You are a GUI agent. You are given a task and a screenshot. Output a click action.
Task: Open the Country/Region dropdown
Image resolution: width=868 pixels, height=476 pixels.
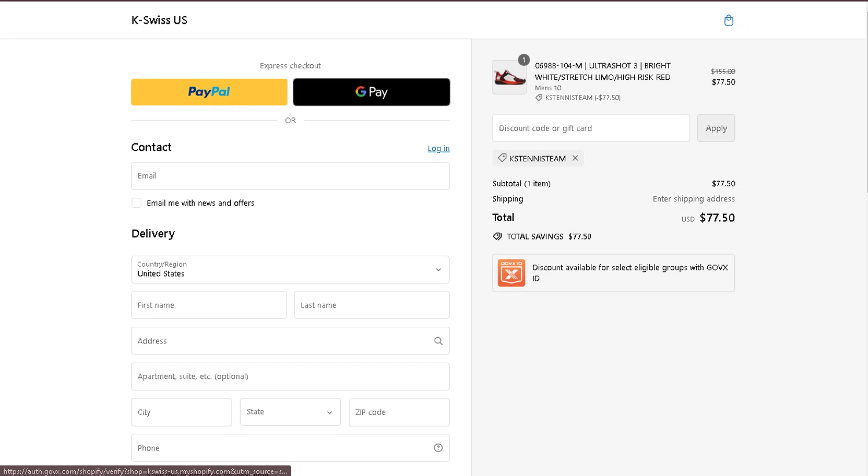coord(290,270)
